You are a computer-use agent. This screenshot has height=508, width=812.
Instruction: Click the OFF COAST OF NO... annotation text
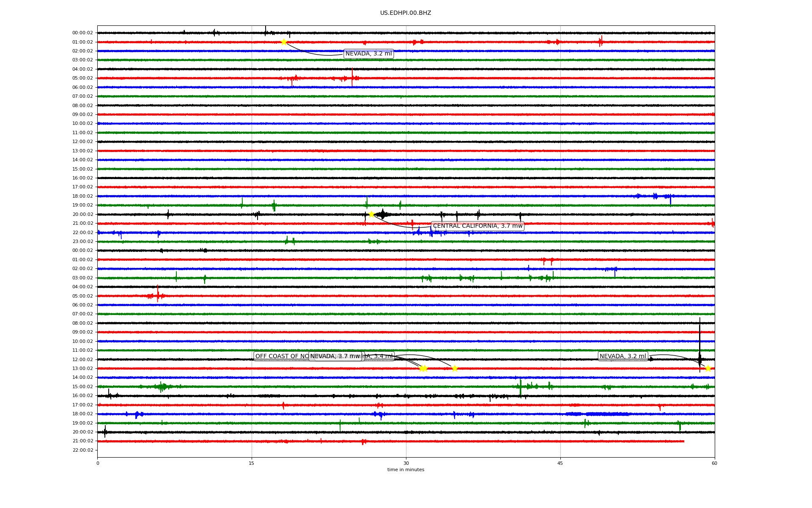282,356
